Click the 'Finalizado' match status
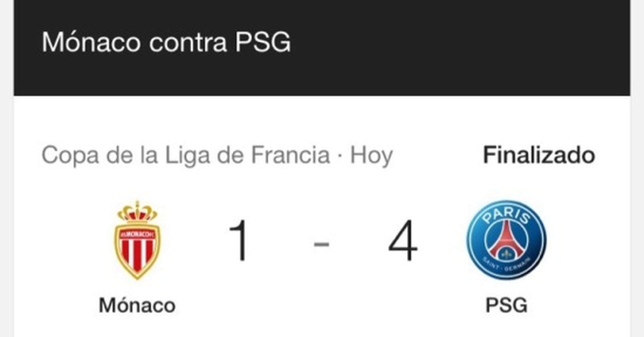Viewport: 644px width, 337px height. click(x=539, y=155)
